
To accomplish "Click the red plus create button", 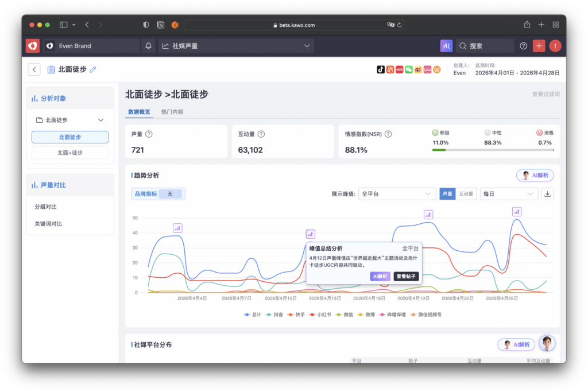I will coord(539,46).
